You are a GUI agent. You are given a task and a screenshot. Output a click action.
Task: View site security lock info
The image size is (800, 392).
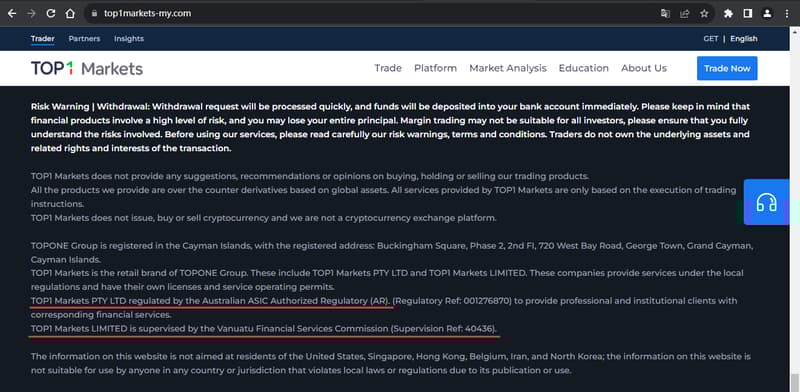(x=94, y=14)
